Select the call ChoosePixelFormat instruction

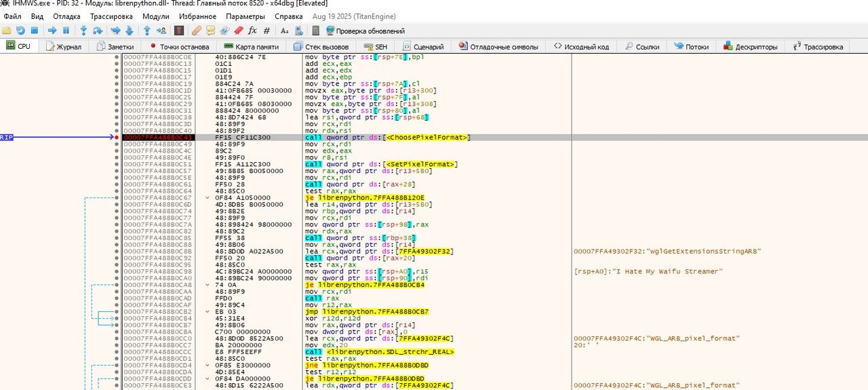point(388,137)
